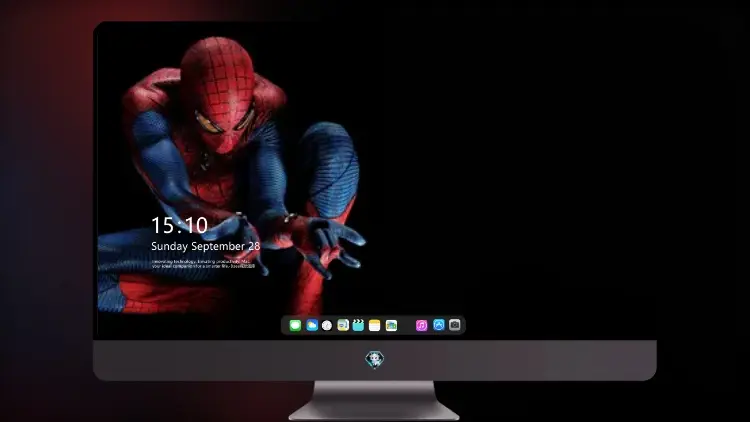
Task: Open the white Clock app in dock
Action: coord(327,325)
